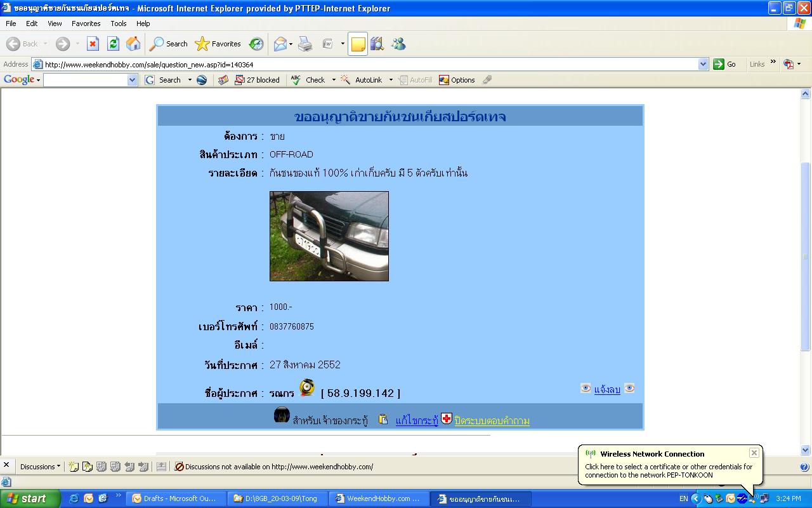Toggle the 27 blocked popup blocker
812x508 pixels.
coord(258,80)
